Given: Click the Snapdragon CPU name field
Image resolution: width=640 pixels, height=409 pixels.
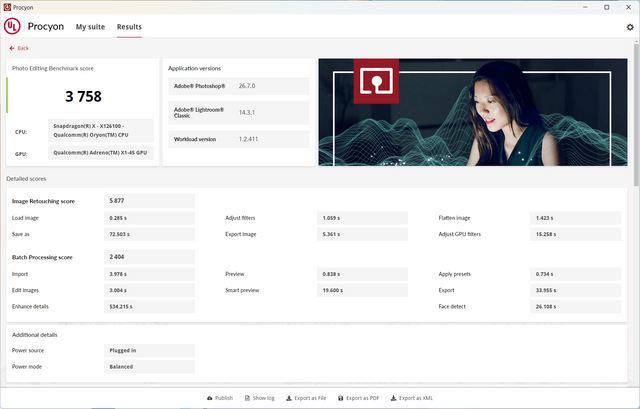Looking at the screenshot, I should [x=100, y=131].
